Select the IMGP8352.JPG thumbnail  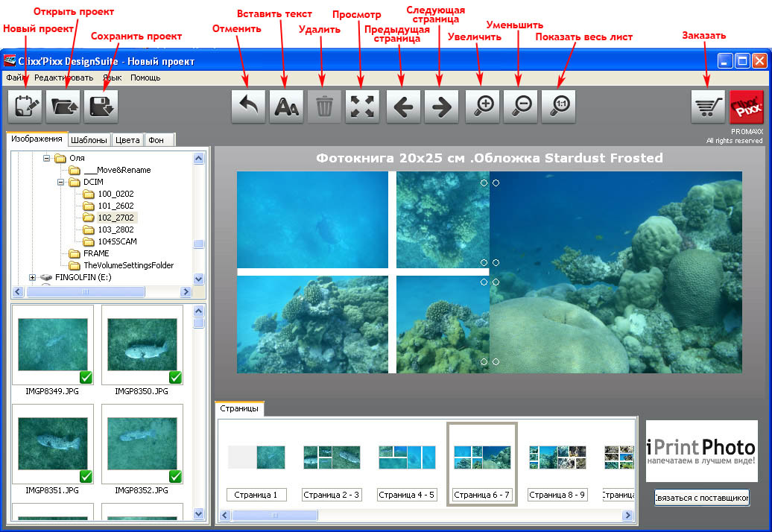pos(142,444)
